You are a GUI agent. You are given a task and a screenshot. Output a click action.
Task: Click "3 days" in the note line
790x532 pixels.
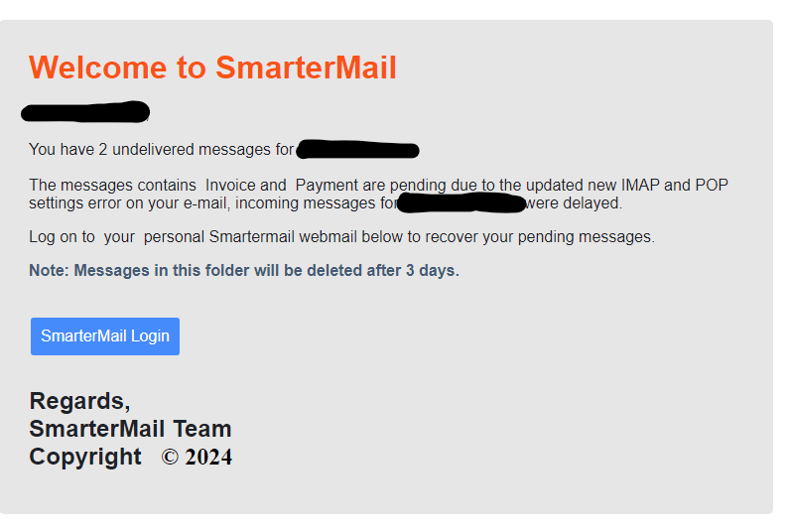[432, 270]
